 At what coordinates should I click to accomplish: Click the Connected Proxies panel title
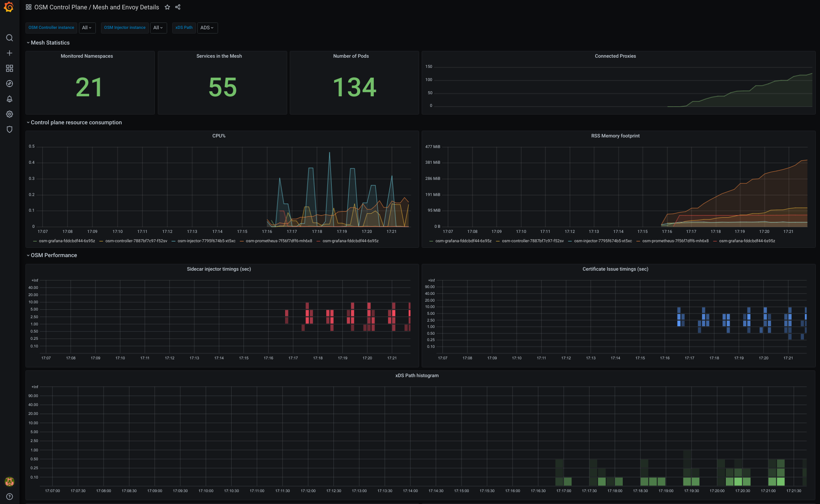615,56
